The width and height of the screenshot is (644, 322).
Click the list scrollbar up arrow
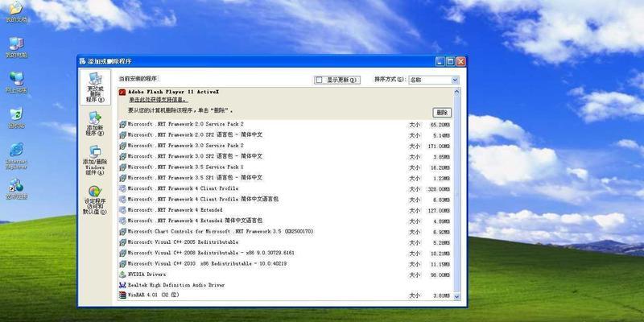(x=456, y=92)
